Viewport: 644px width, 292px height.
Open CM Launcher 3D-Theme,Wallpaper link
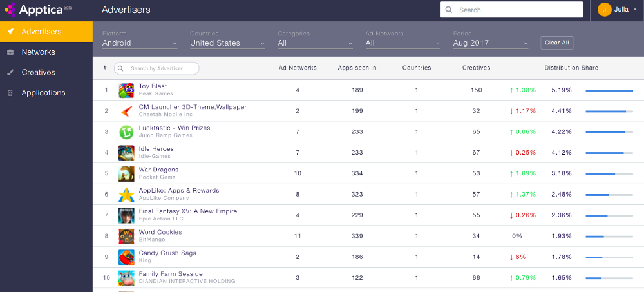[193, 107]
